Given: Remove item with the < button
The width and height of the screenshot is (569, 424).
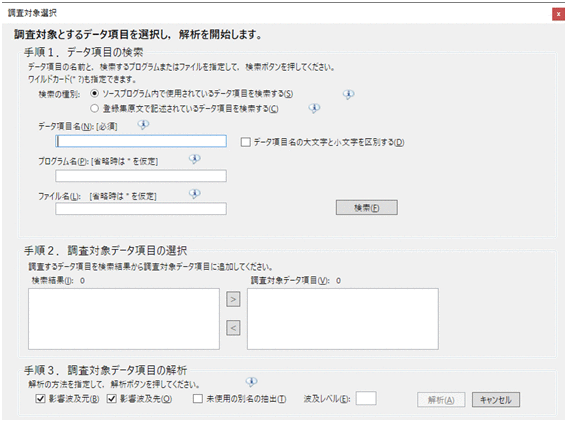Looking at the screenshot, I should (x=233, y=328).
